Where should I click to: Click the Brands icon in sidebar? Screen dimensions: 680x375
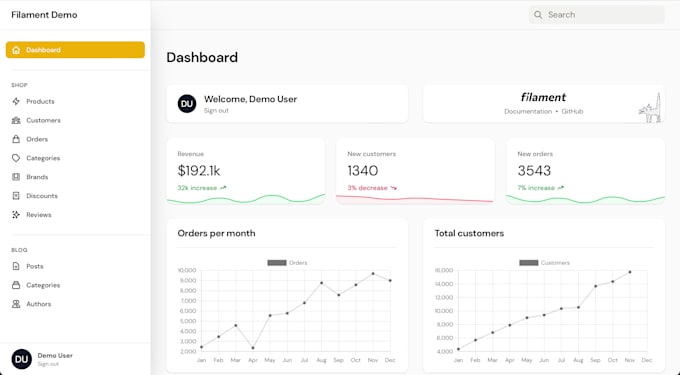16,177
